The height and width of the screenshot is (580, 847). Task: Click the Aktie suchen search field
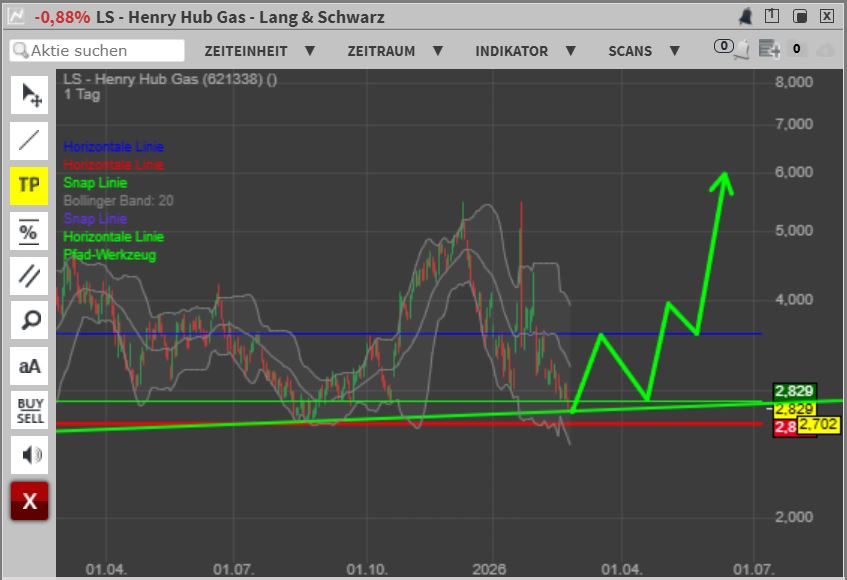coord(97,50)
